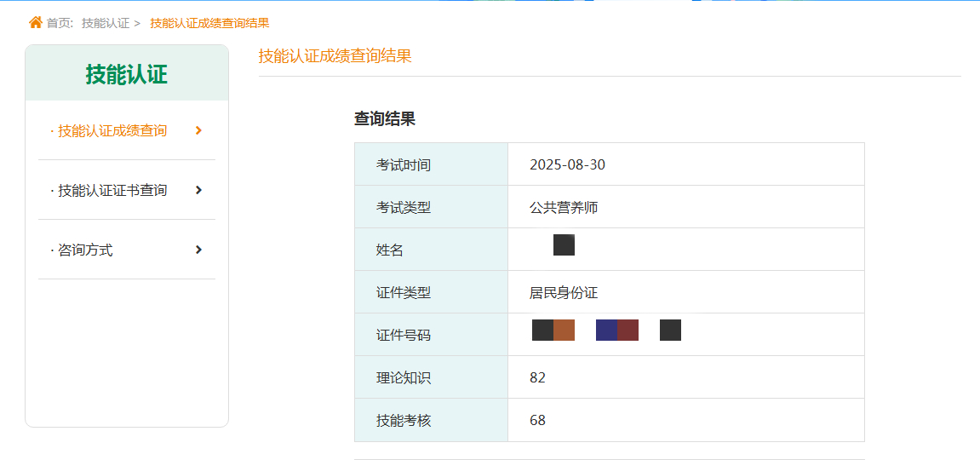Click the orange page title 技能认证成绩查询结果

(335, 56)
